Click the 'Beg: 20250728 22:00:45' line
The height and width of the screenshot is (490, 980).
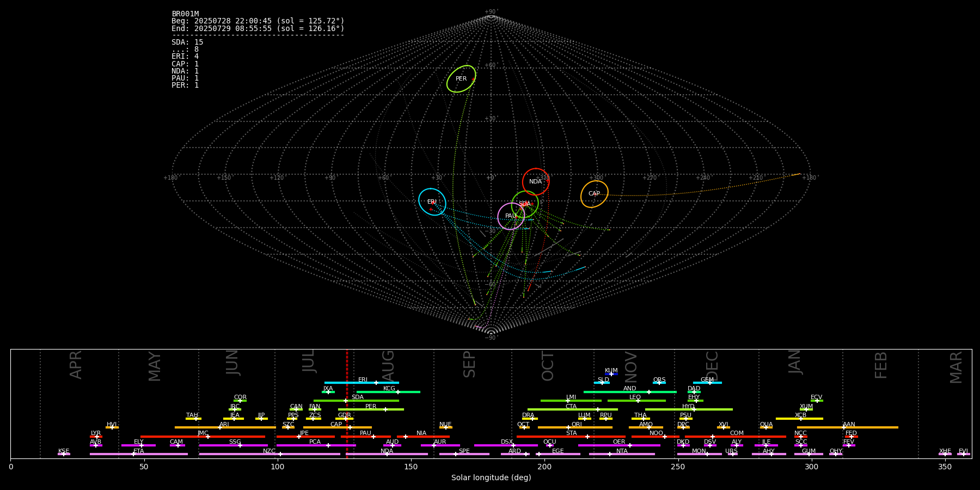pyautogui.click(x=258, y=21)
